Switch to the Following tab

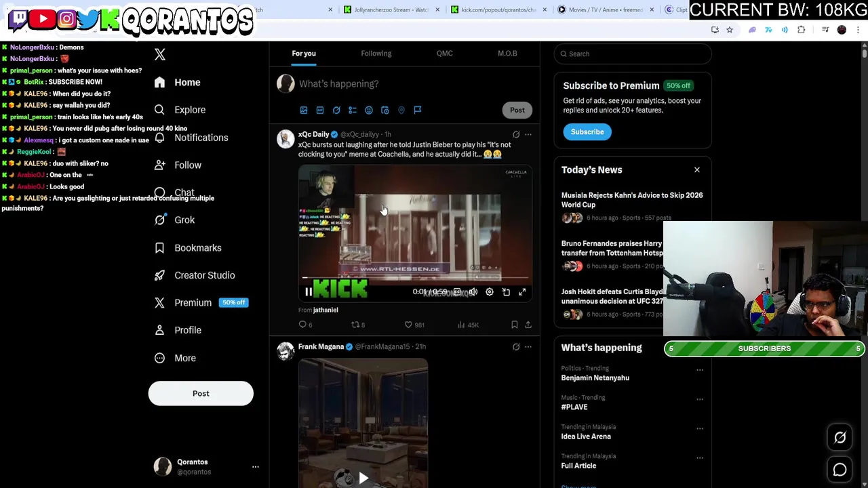coord(376,54)
